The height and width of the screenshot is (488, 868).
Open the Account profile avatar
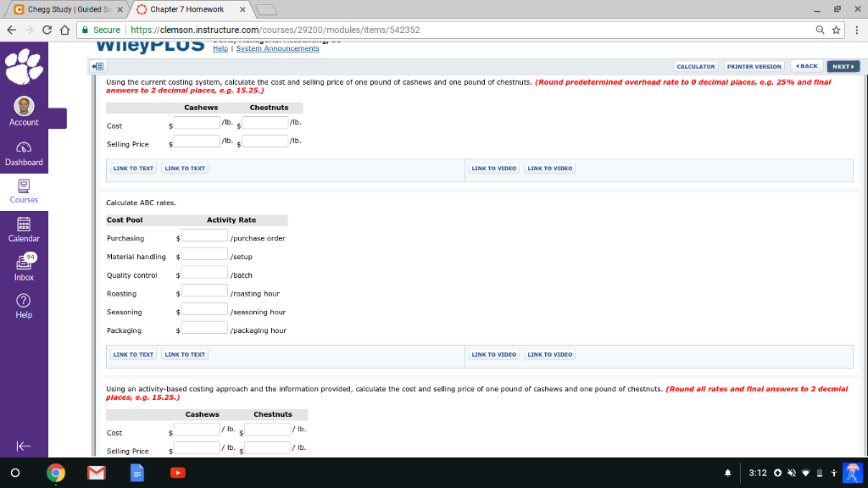coord(24,106)
